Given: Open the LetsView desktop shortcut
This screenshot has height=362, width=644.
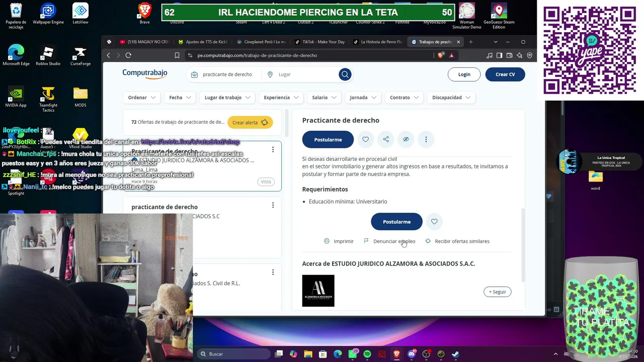Looking at the screenshot, I should pyautogui.click(x=80, y=14).
